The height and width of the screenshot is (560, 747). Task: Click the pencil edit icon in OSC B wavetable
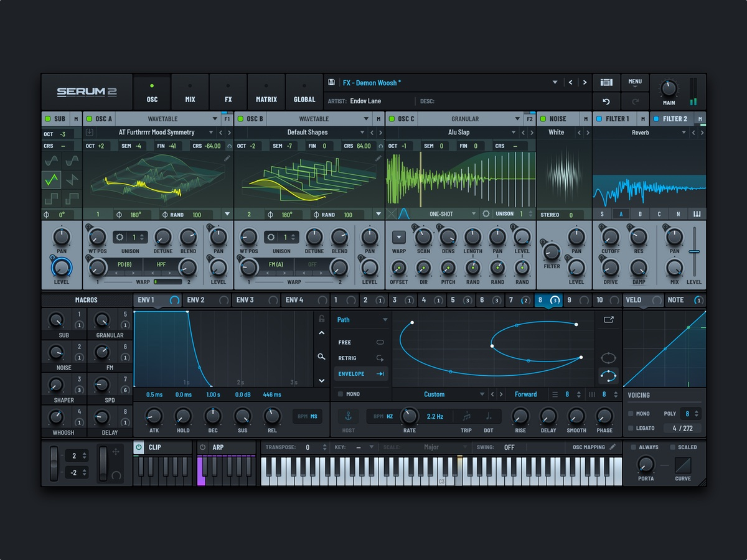click(x=378, y=159)
